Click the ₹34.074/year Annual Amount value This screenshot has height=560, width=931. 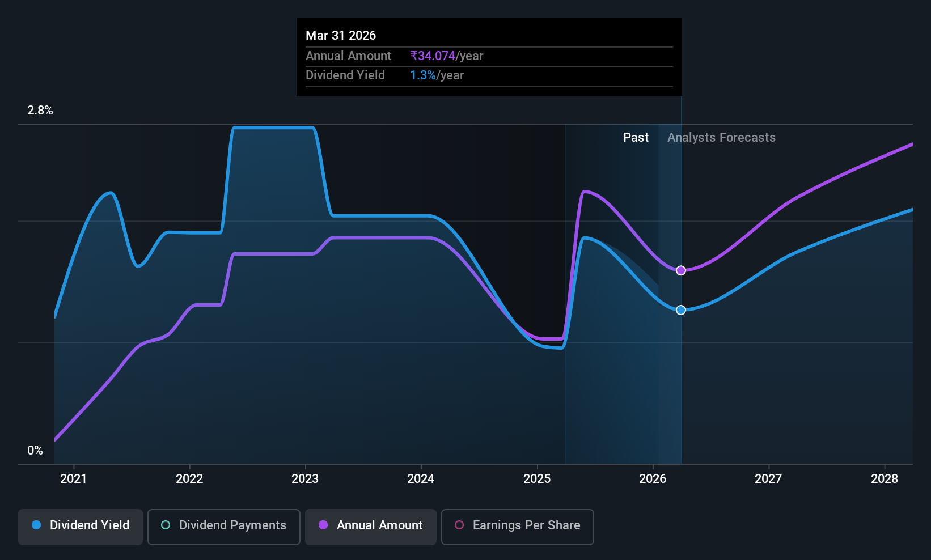tap(447, 56)
